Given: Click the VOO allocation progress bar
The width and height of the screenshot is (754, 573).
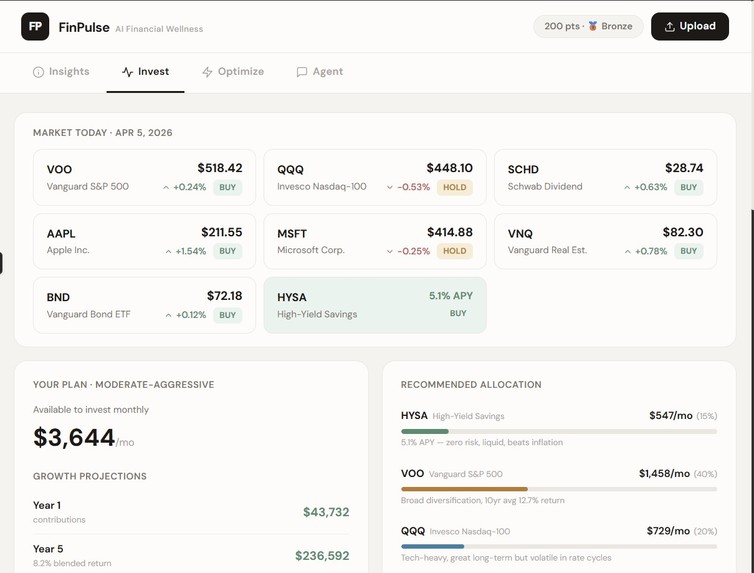Looking at the screenshot, I should pos(559,489).
